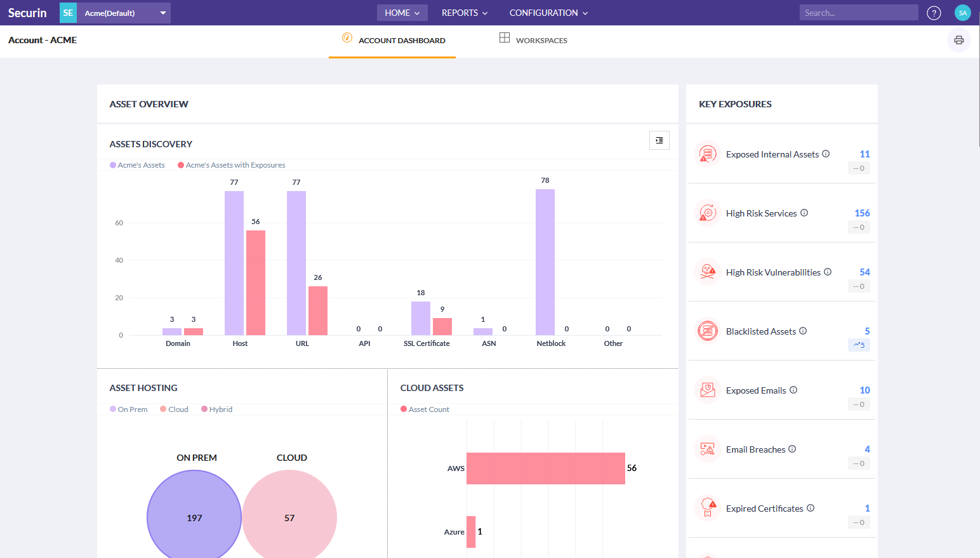This screenshot has width=980, height=558.
Task: Click the Azure cloud assets bar
Action: 471,532
